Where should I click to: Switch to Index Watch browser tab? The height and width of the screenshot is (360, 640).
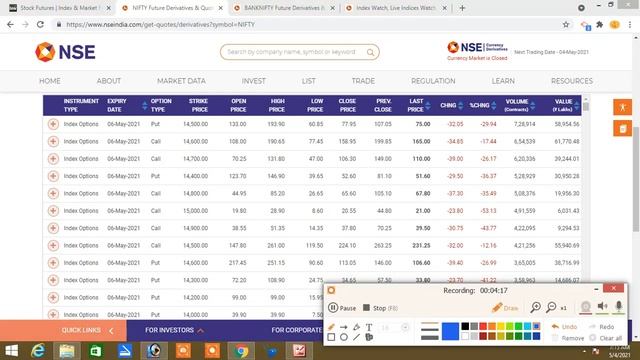click(395, 8)
